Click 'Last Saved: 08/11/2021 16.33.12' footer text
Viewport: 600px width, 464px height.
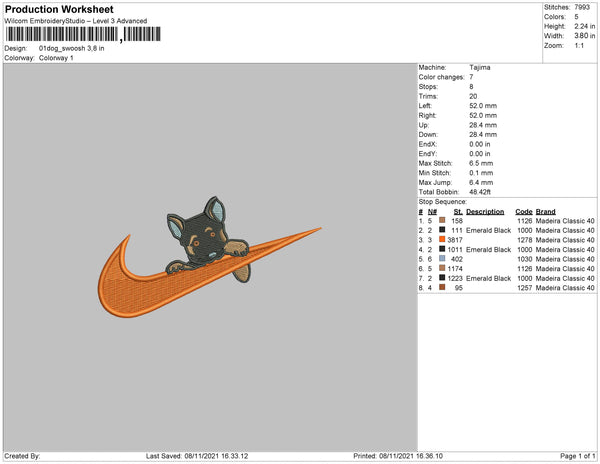(x=197, y=456)
